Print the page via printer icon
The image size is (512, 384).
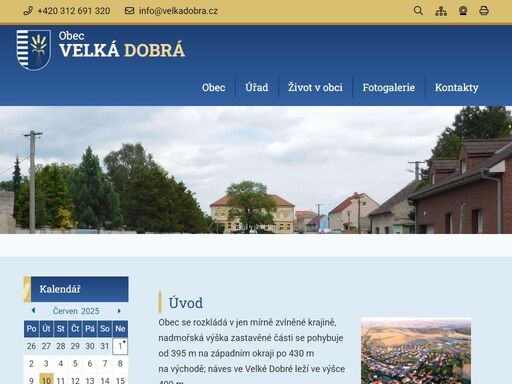(x=484, y=11)
